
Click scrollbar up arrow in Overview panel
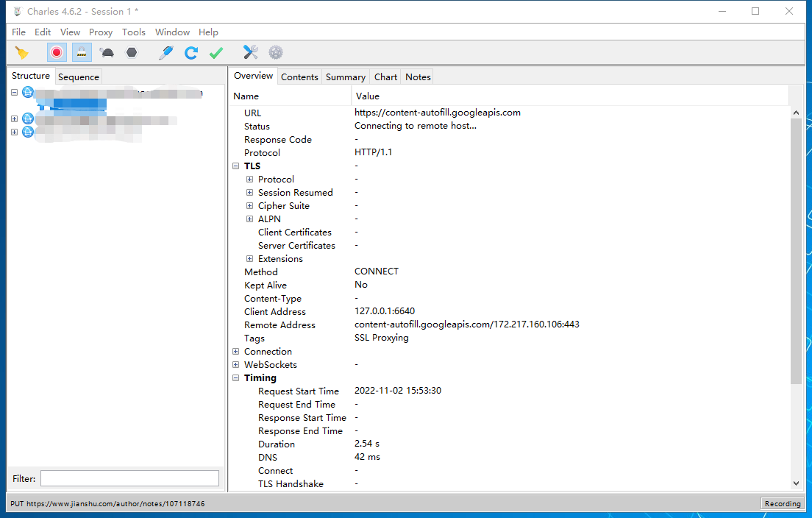coord(796,113)
